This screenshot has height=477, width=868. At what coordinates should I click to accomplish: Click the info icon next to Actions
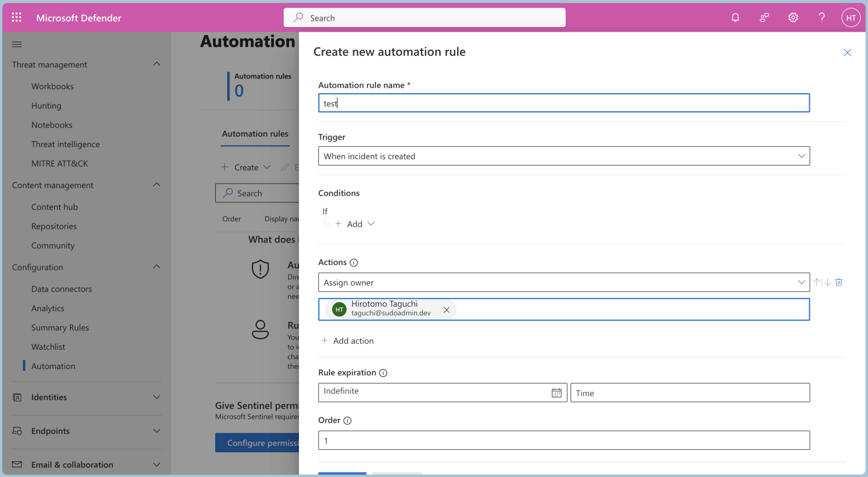(353, 262)
